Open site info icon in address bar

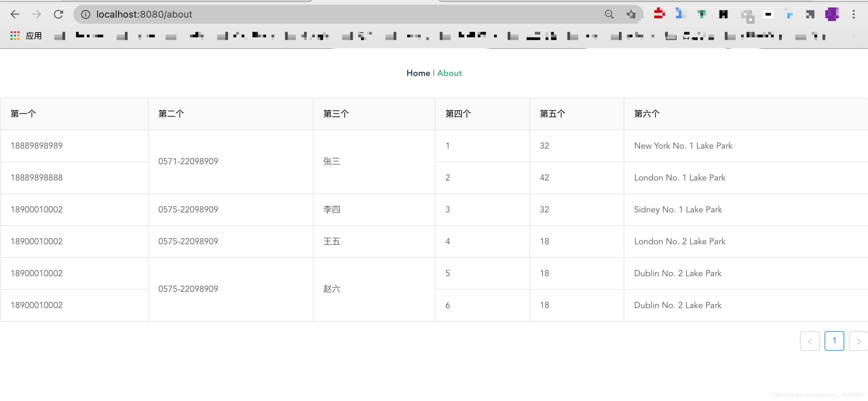(x=86, y=14)
